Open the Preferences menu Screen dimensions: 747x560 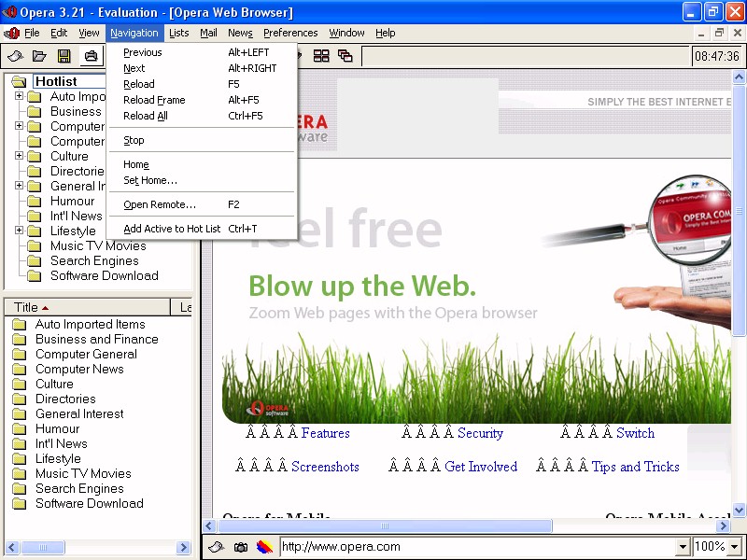[290, 33]
